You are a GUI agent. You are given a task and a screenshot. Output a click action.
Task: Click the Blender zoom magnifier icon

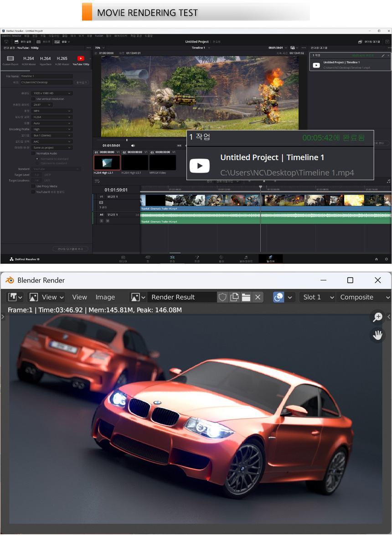pyautogui.click(x=377, y=317)
